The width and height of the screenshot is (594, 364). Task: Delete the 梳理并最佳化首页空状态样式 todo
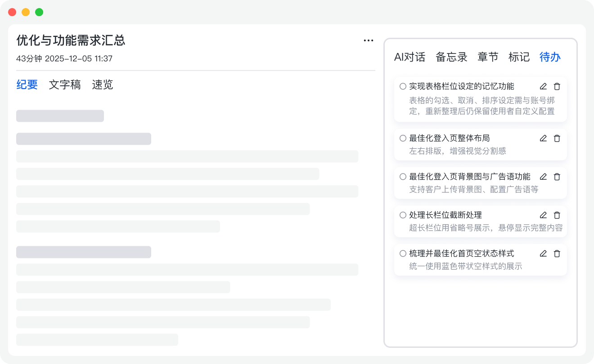pos(557,253)
